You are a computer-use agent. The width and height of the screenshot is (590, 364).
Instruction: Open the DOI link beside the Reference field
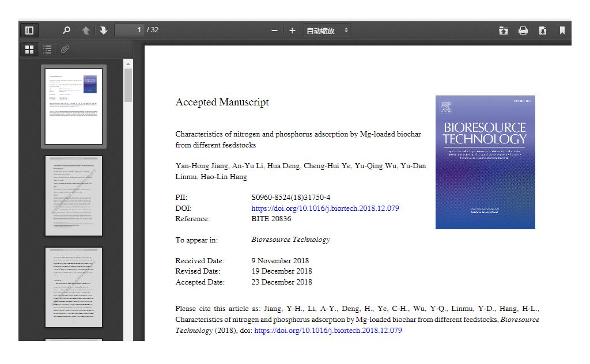pyautogui.click(x=325, y=208)
